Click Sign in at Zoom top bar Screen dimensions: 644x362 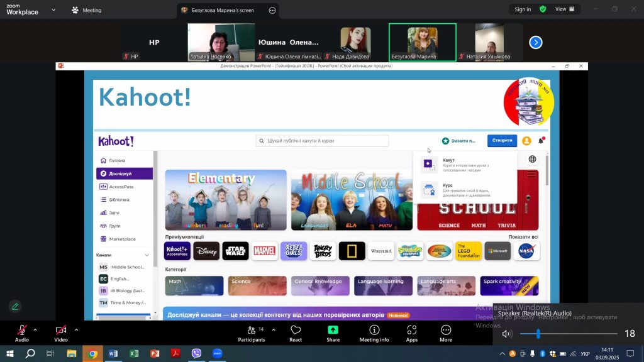point(523,9)
